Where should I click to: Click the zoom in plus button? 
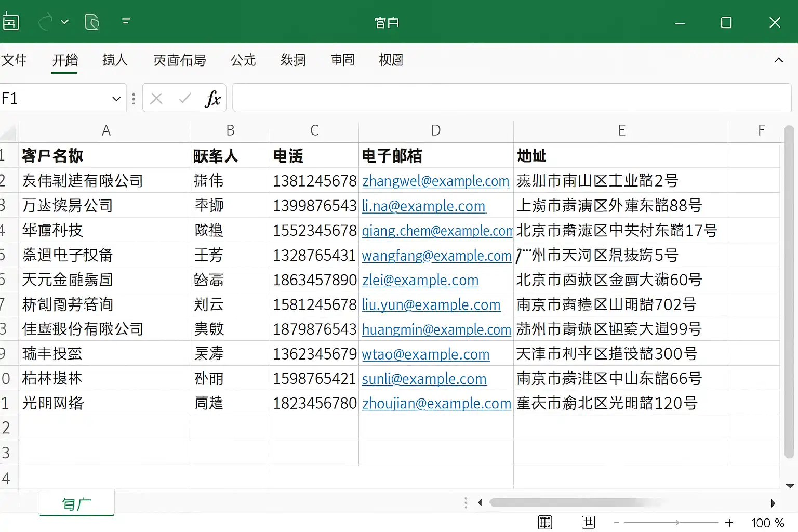coord(729,523)
